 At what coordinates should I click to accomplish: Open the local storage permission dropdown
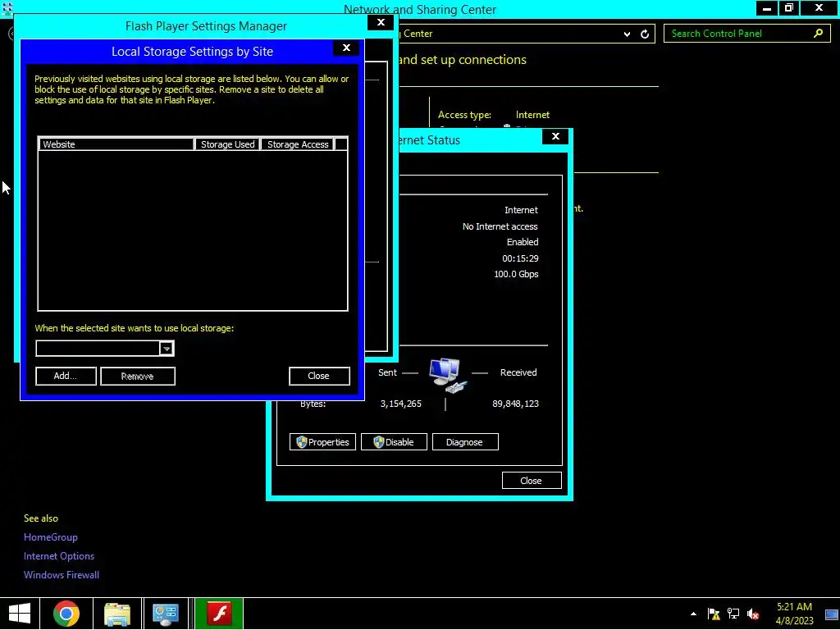tap(166, 349)
